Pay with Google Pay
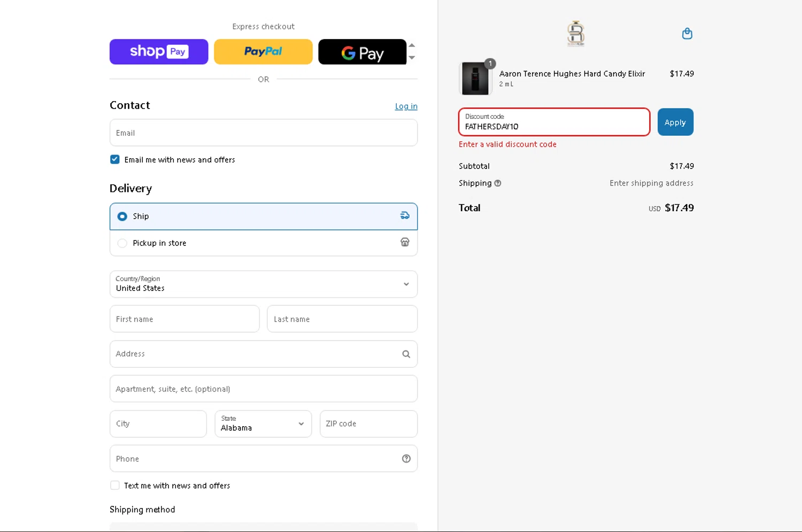The width and height of the screenshot is (802, 532). 362,52
